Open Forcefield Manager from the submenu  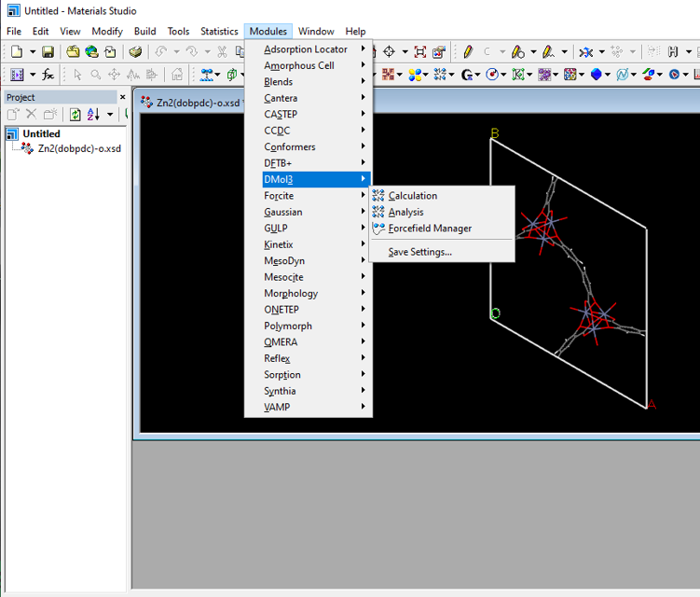[x=429, y=229]
